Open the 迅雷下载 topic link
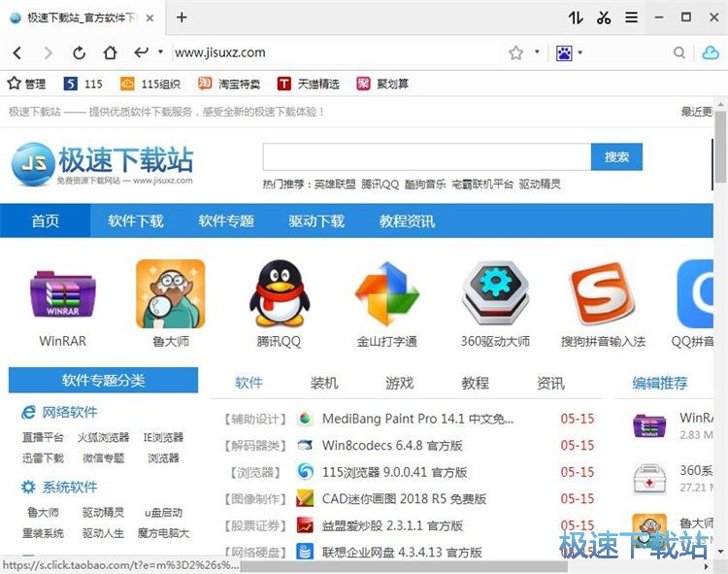728x574 pixels. point(43,458)
